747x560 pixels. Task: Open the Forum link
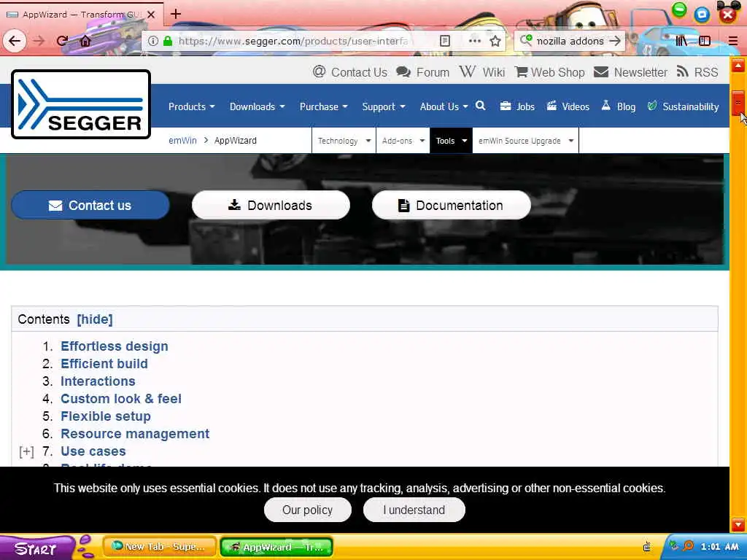coord(422,72)
